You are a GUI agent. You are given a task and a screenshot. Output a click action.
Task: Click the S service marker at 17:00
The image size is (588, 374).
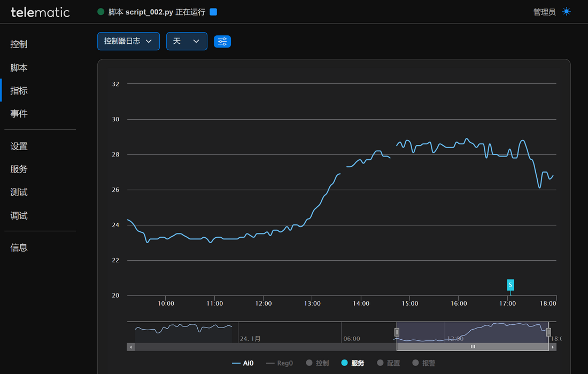[x=510, y=285]
